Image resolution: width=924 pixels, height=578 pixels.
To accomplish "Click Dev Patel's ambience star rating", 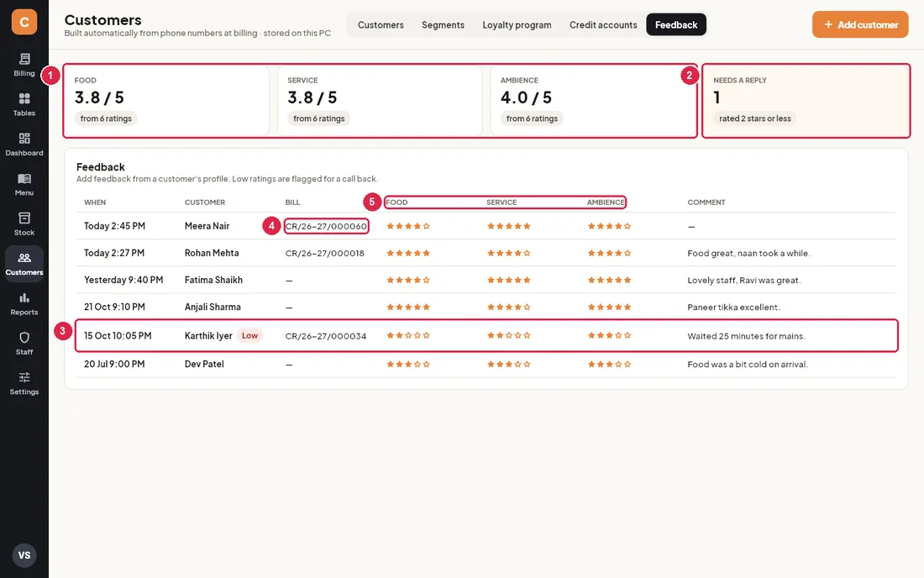I will tap(609, 364).
